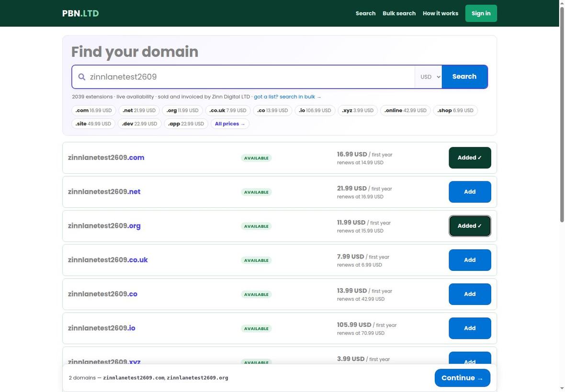Add zinnlanetest2609.xyz to cart
The image size is (565, 392).
[470, 358]
